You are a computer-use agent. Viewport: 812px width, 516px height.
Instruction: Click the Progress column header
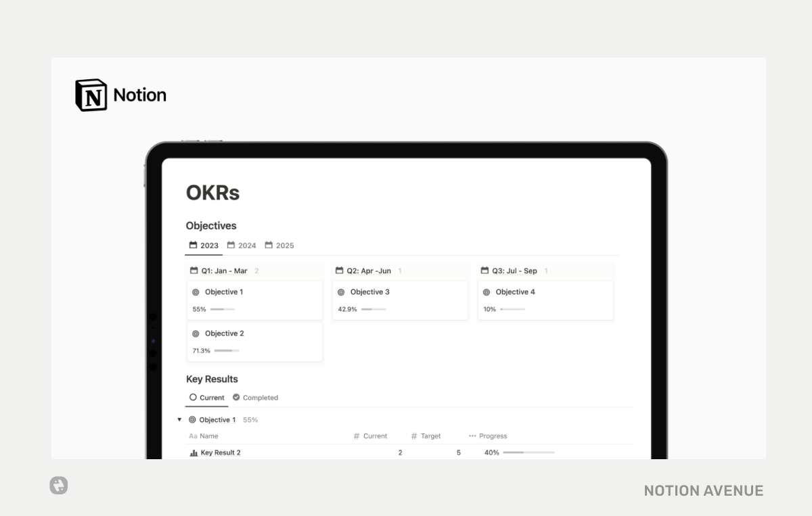click(x=488, y=436)
